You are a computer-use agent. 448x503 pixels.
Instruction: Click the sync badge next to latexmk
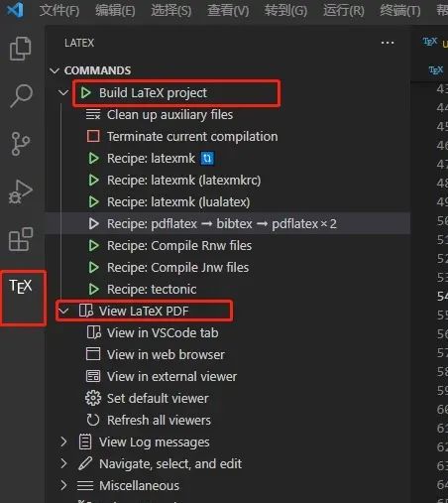point(207,159)
